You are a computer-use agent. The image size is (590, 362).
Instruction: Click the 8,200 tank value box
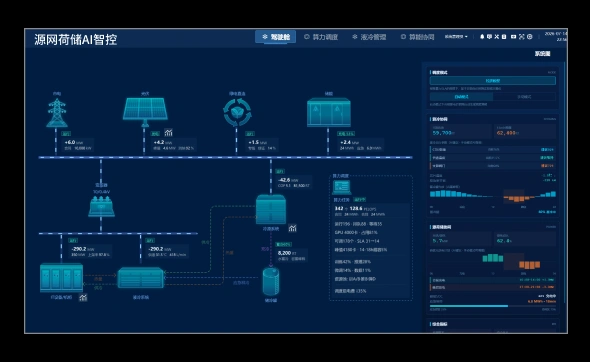292,255
